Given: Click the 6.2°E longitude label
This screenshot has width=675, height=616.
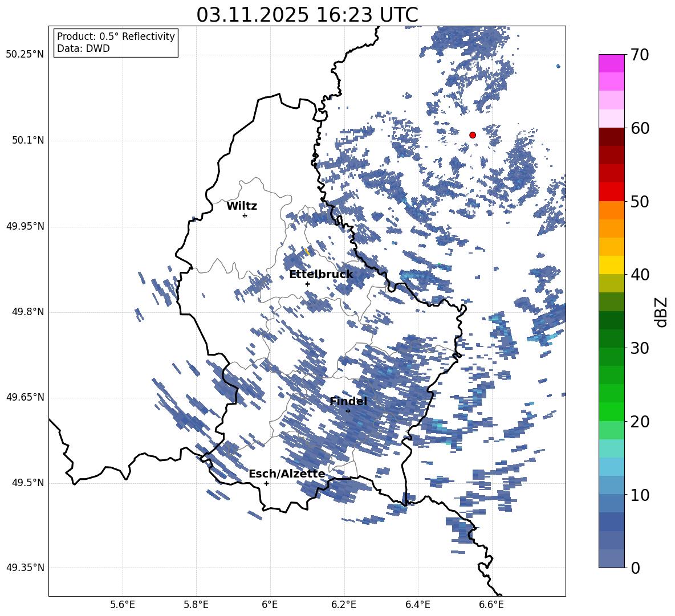Looking at the screenshot, I should click(344, 605).
